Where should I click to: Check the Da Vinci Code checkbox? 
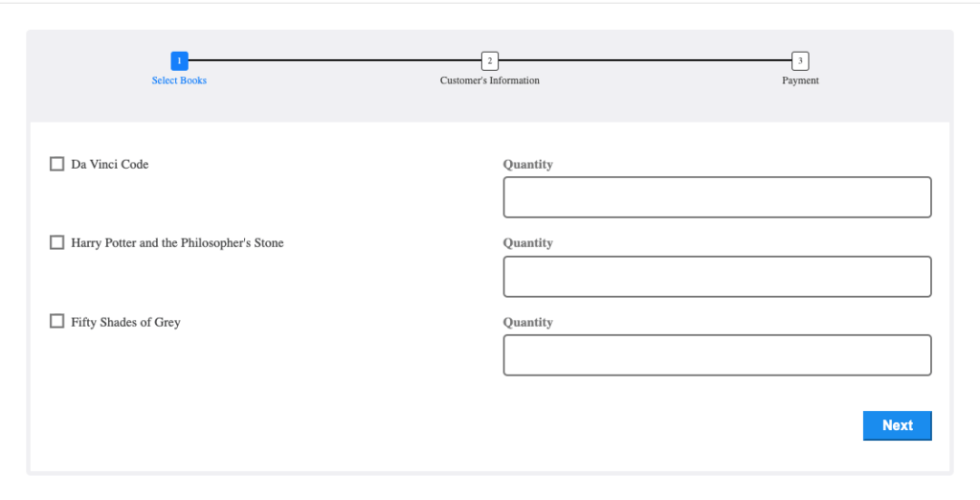pos(56,164)
